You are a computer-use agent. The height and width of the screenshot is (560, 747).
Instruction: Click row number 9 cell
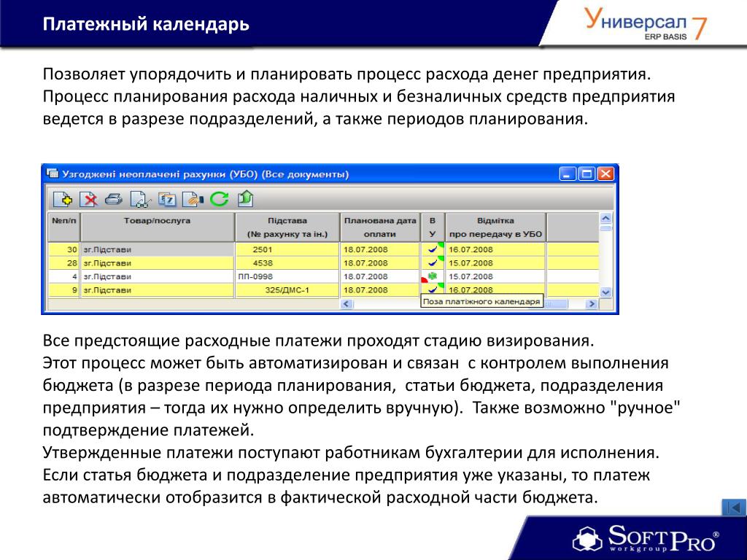[x=64, y=289]
